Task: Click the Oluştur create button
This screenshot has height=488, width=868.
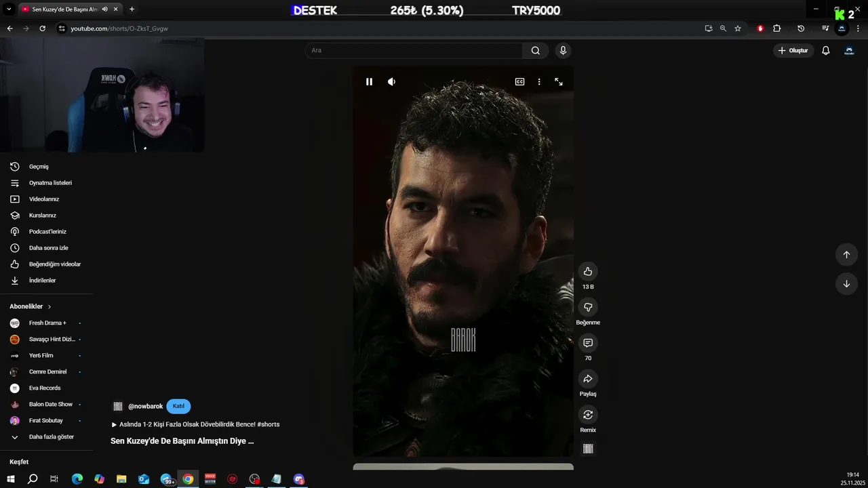Action: 793,50
